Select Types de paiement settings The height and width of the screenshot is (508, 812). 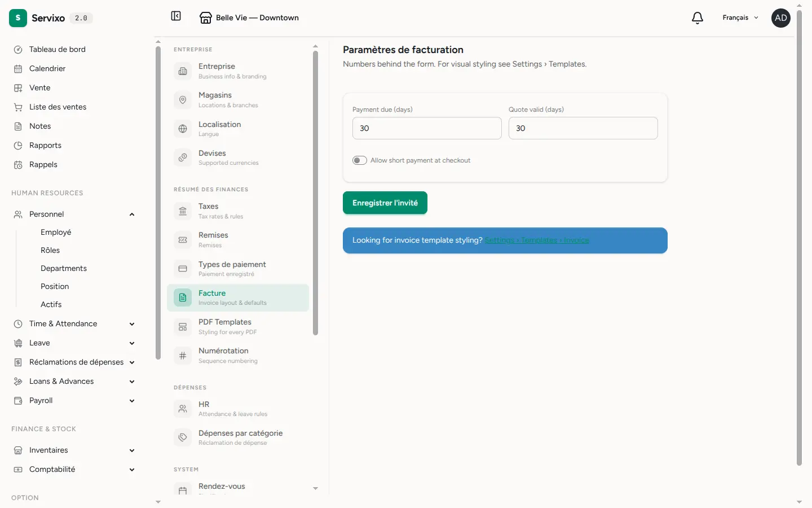click(238, 269)
